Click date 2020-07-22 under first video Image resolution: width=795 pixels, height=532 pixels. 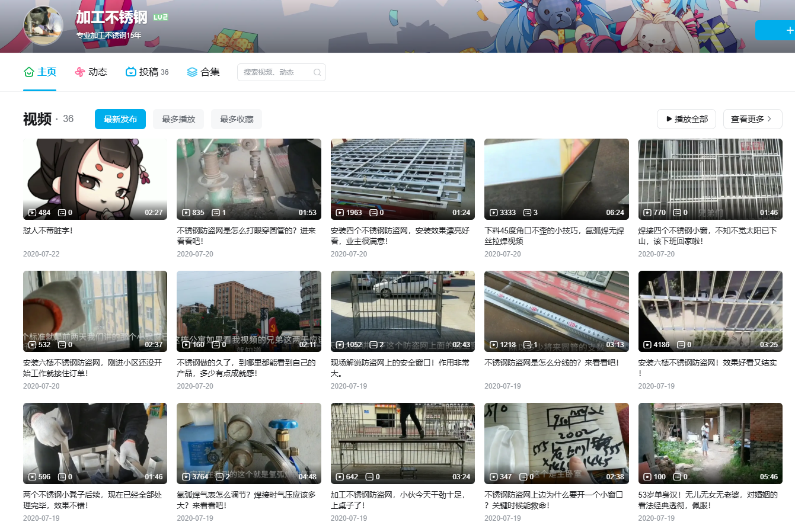click(41, 254)
